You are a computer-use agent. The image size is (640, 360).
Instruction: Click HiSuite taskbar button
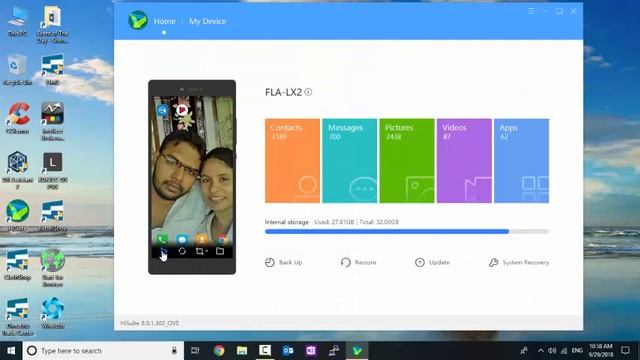click(357, 351)
